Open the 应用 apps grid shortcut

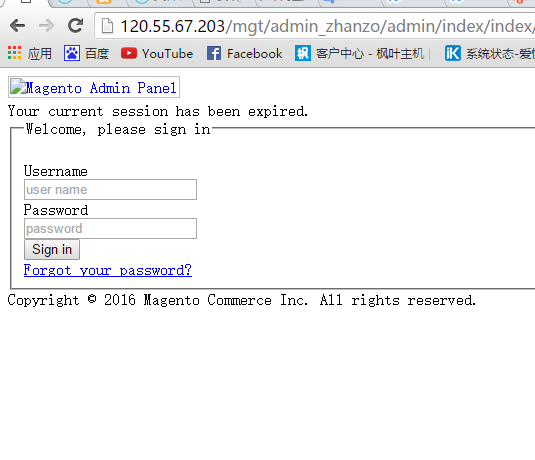14,53
